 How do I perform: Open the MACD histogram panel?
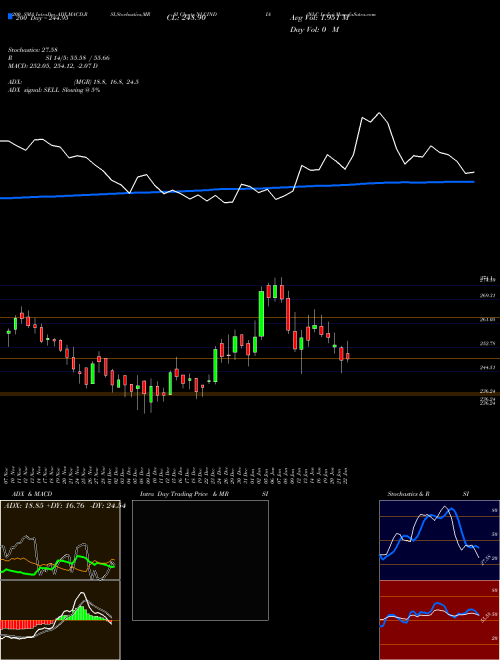click(60, 620)
